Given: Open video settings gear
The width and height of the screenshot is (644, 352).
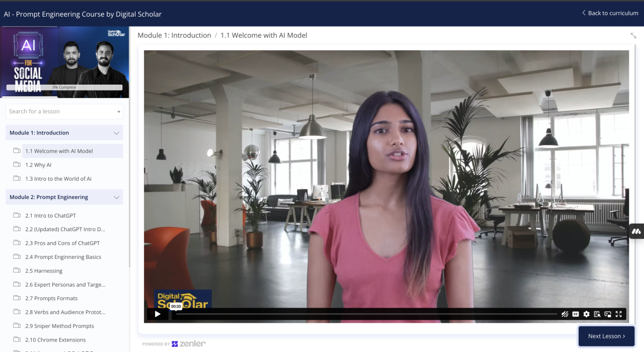Looking at the screenshot, I should pos(586,314).
